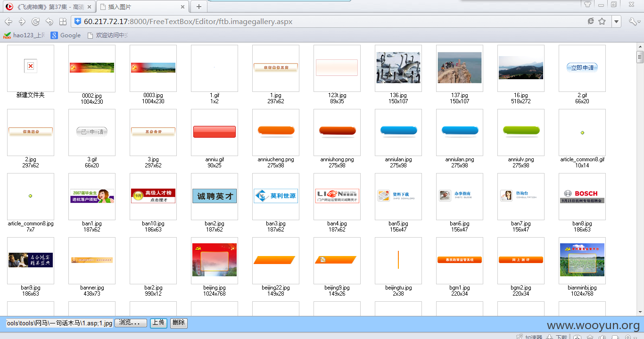644x339 pixels.
Task: Bookmark this page with the star icon
Action: [602, 22]
